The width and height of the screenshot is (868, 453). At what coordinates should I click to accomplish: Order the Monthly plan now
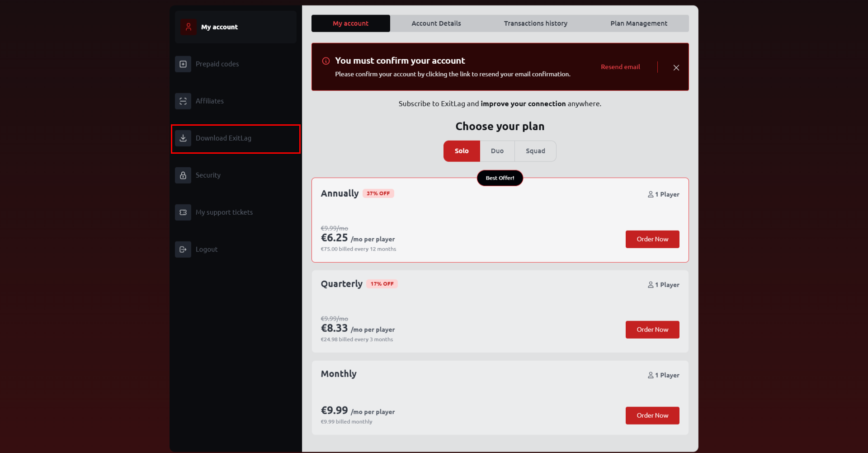(x=652, y=415)
